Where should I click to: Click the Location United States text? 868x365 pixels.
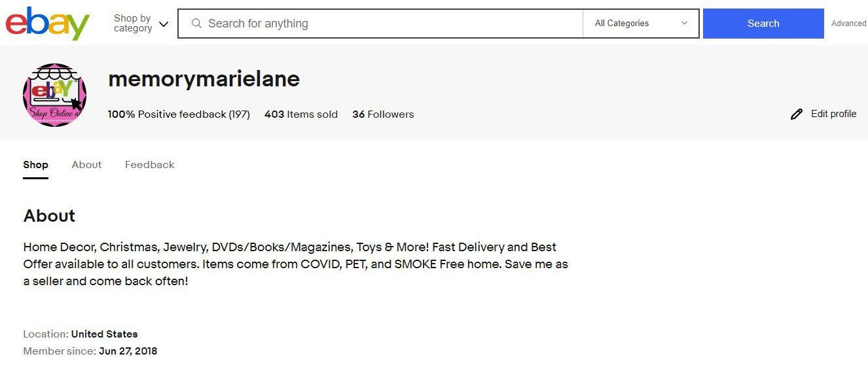coord(81,334)
